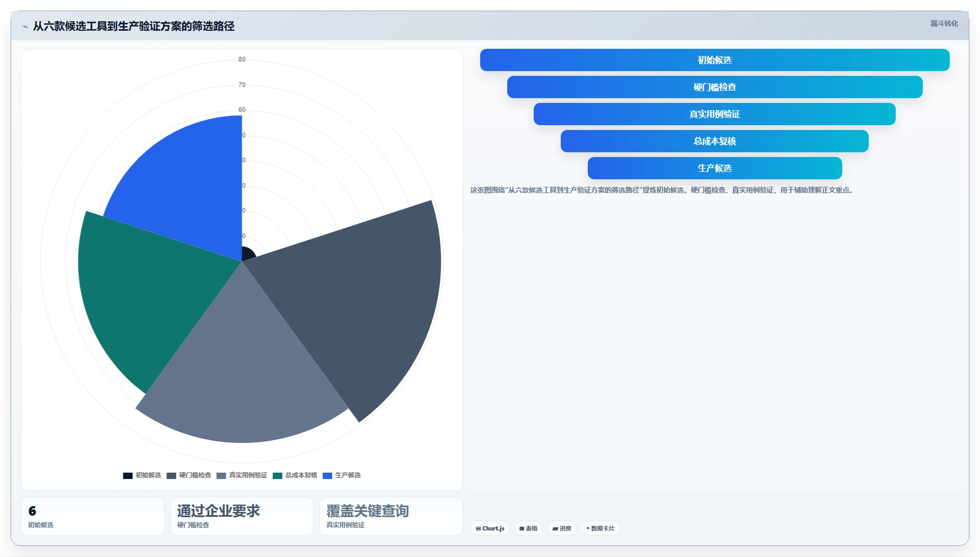Toggle the 硬门槛检查 legend swatch

pos(171,475)
